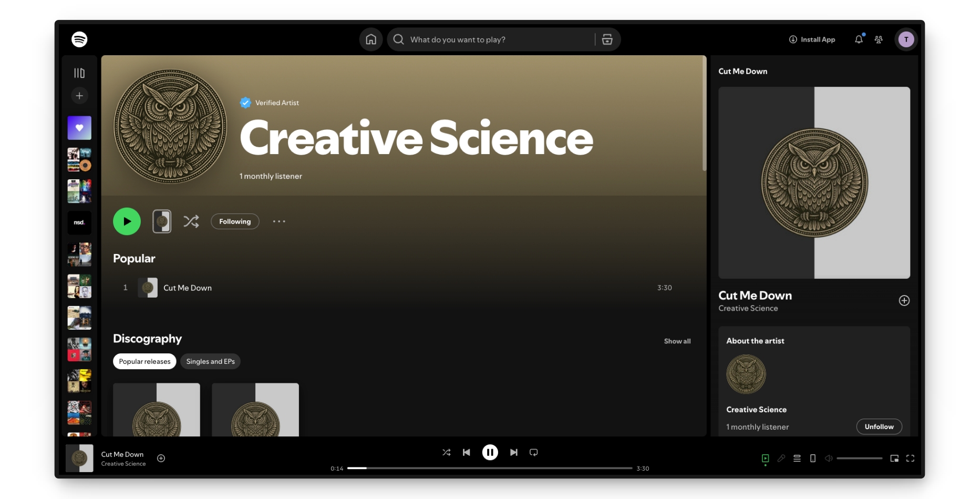The height and width of the screenshot is (499, 980).
Task: Click the Spotify logo icon
Action: click(x=79, y=39)
